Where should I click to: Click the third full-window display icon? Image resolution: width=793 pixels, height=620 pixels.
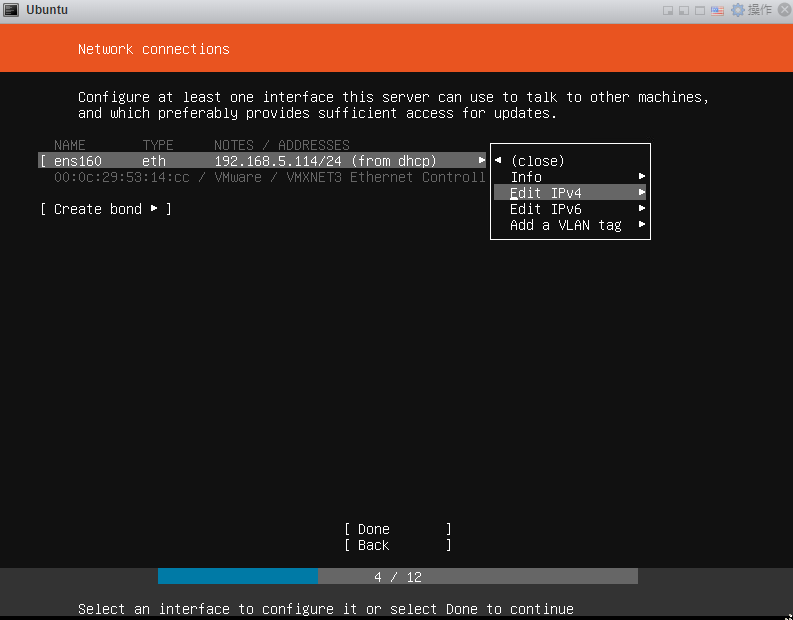click(702, 10)
